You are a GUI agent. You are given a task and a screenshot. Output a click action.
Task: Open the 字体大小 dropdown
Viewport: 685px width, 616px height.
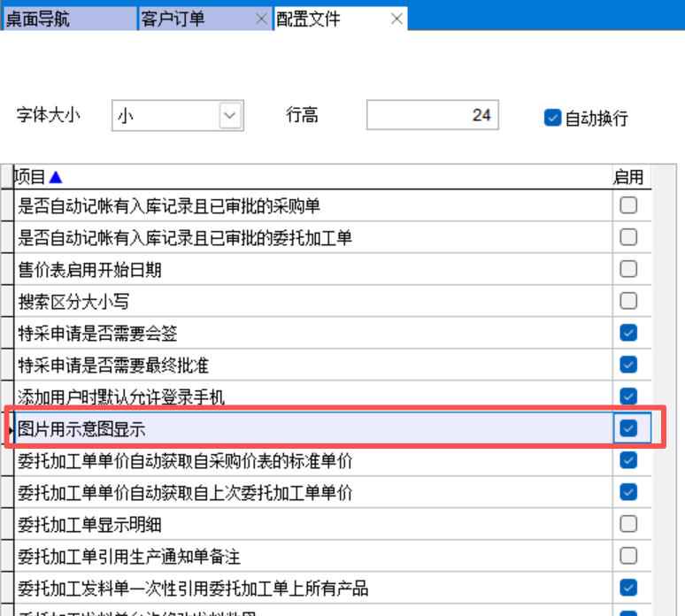[x=230, y=115]
